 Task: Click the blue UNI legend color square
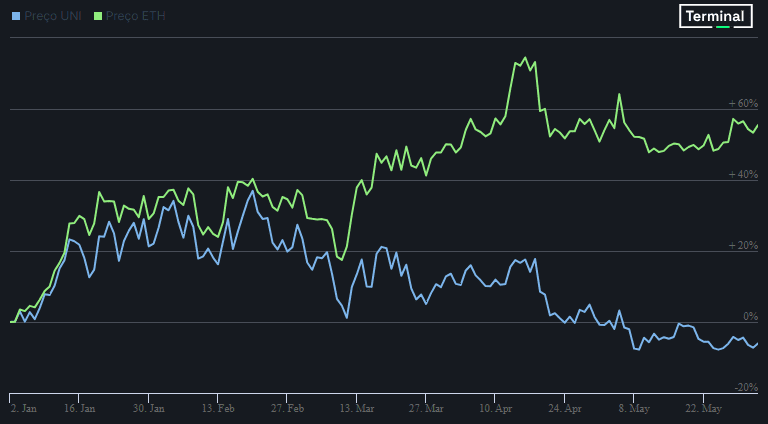point(16,16)
